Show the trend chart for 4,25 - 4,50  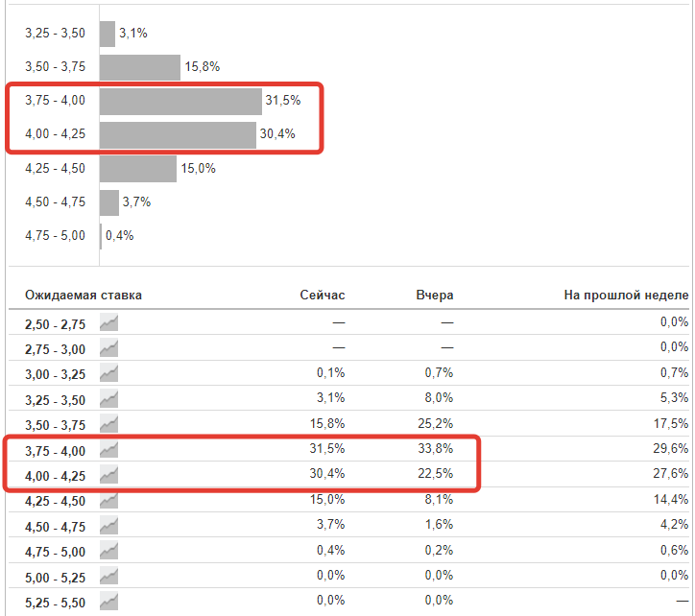tap(108, 499)
